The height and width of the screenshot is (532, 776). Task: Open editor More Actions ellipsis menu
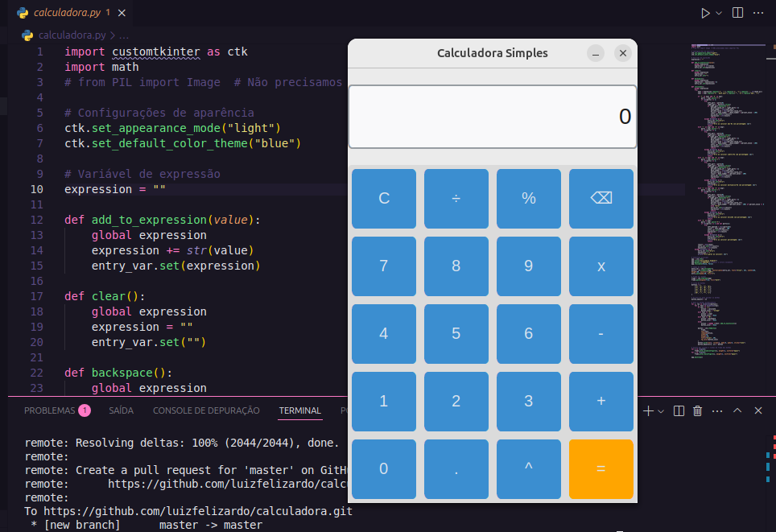coord(758,13)
